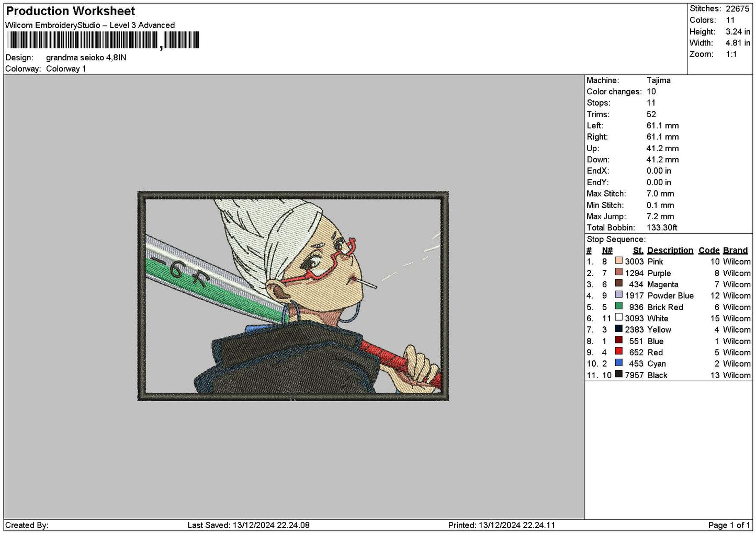Click the "#" column header
756x534 pixels.
589,251
